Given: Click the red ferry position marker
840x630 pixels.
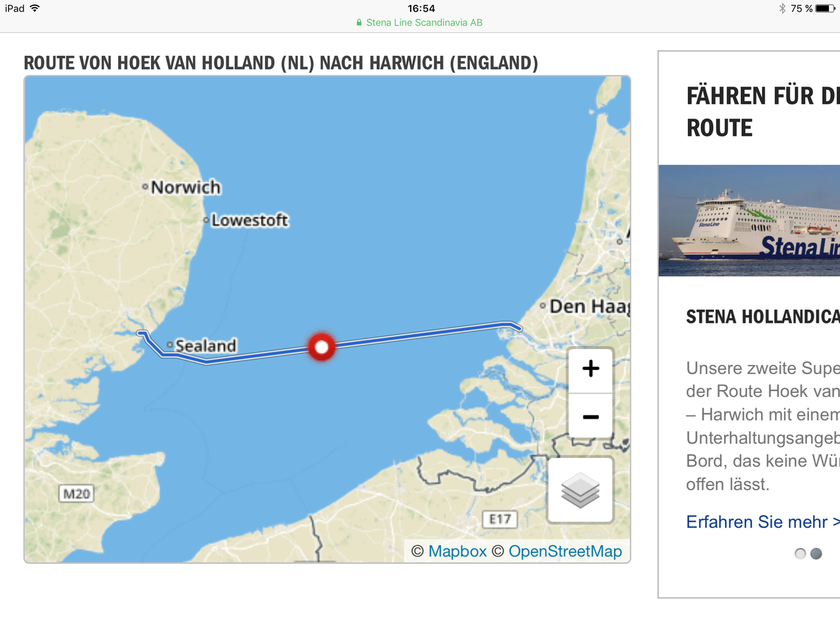Looking at the screenshot, I should tap(322, 346).
